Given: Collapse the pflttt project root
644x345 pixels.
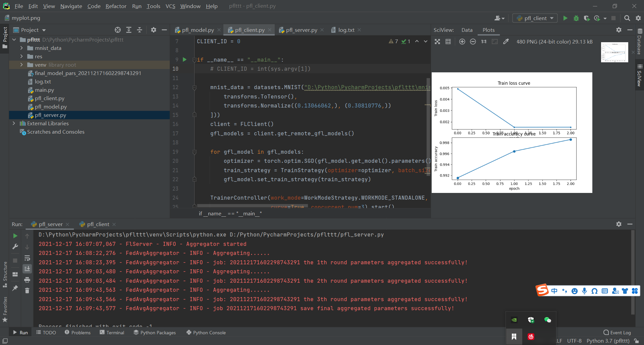Looking at the screenshot, I should (x=14, y=40).
